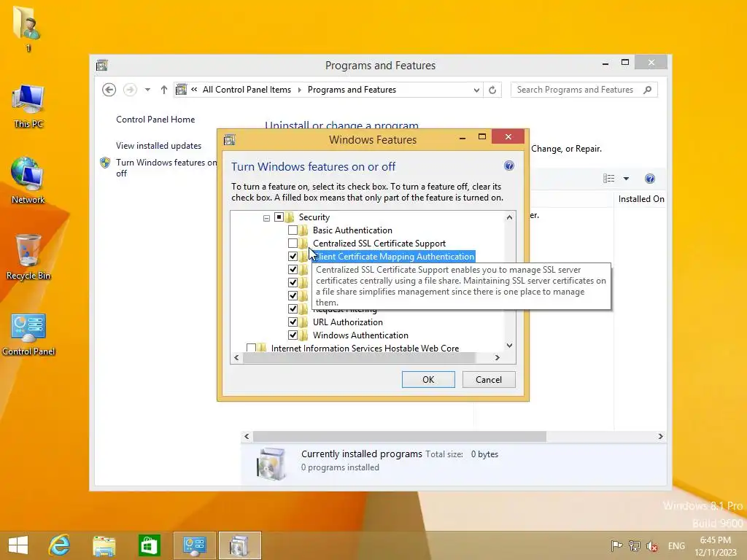Open the address bar history dropdown
747x560 pixels.
point(476,90)
